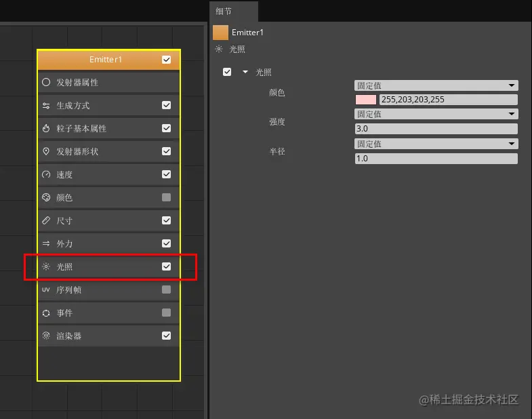The height and width of the screenshot is (419, 532).
Task: Select the 发射器形状 module row
Action: 108,151
